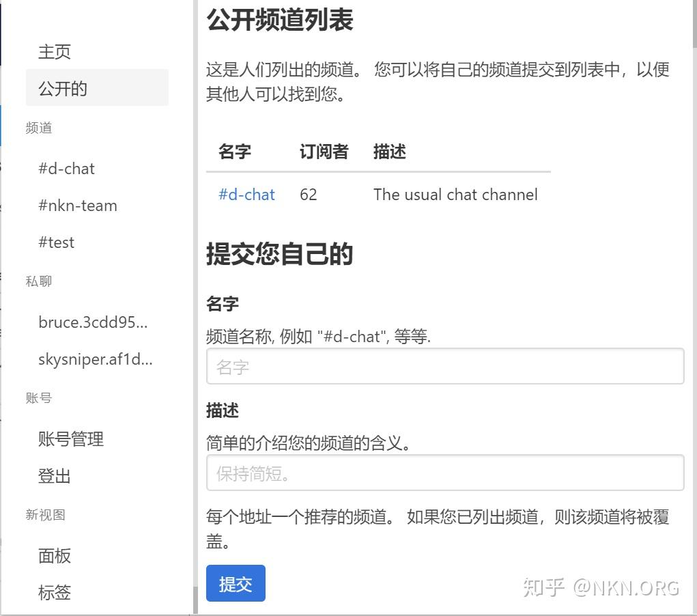The width and height of the screenshot is (697, 616).
Task: Click the 提交 submit button
Action: (x=236, y=583)
